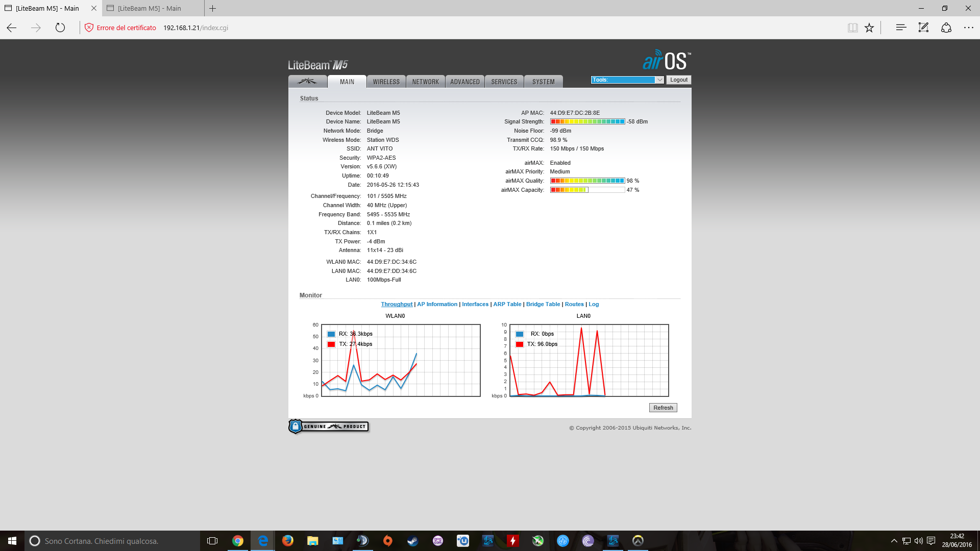980x551 pixels.
Task: Open network status tray icon
Action: pos(906,541)
